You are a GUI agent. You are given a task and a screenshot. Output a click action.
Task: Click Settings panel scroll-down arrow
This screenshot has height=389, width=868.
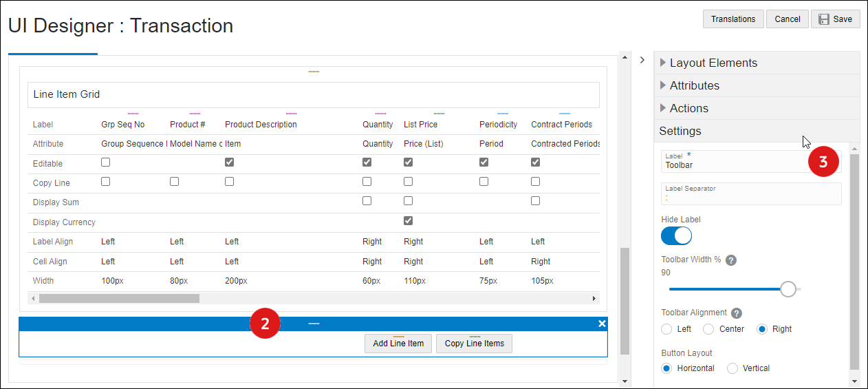coord(854,381)
